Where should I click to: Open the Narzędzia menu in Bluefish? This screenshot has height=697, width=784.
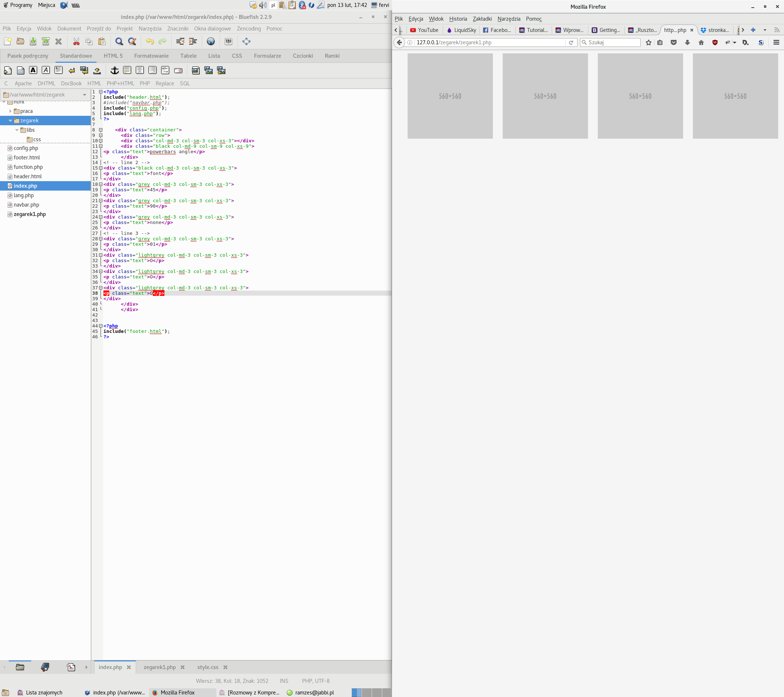(x=150, y=29)
